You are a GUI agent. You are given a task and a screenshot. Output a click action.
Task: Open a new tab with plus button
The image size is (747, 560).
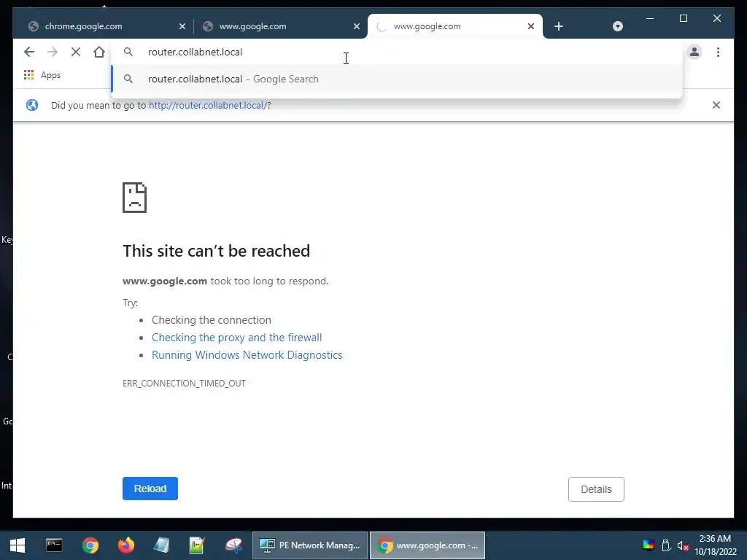pos(559,26)
